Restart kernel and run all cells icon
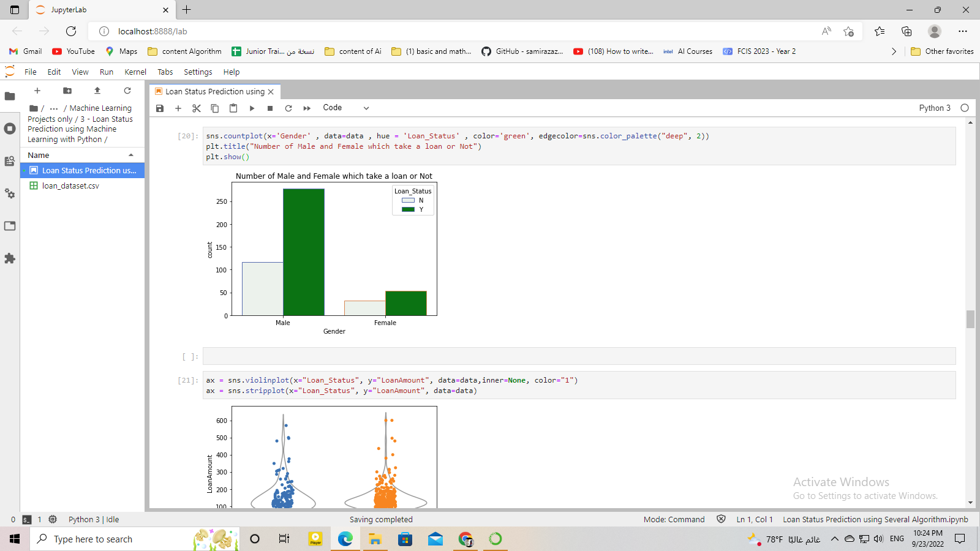Screen dimensions: 980x551 point(306,108)
